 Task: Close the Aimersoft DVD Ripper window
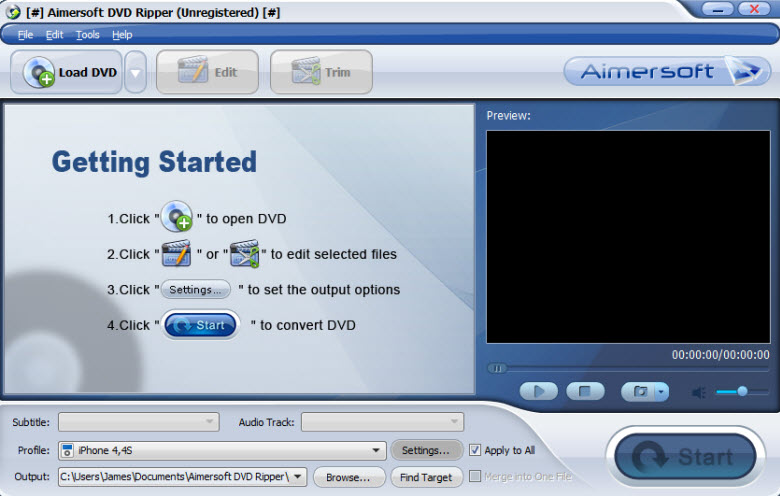tap(754, 9)
